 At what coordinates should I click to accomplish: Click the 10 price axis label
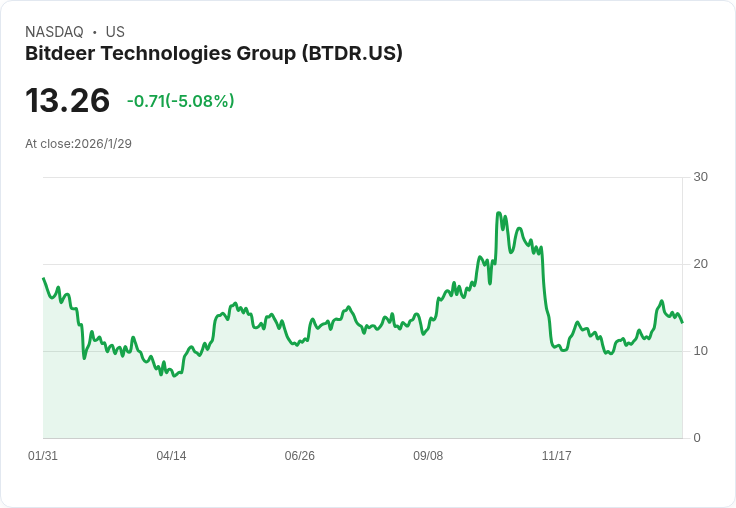pyautogui.click(x=700, y=351)
